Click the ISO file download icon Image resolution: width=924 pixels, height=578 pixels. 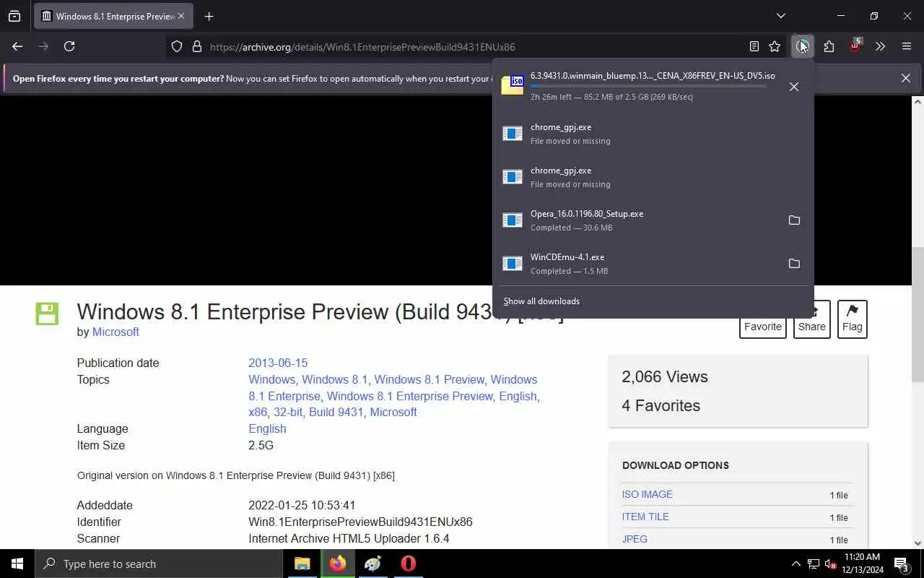513,85
